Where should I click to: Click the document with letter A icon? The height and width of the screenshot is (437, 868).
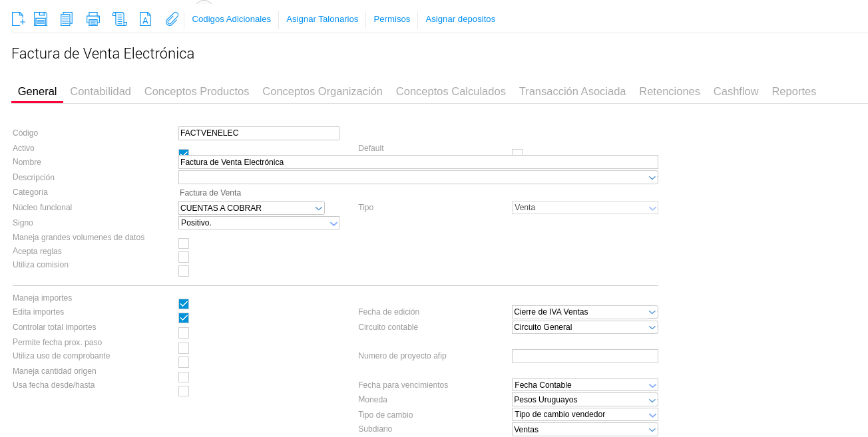point(145,19)
